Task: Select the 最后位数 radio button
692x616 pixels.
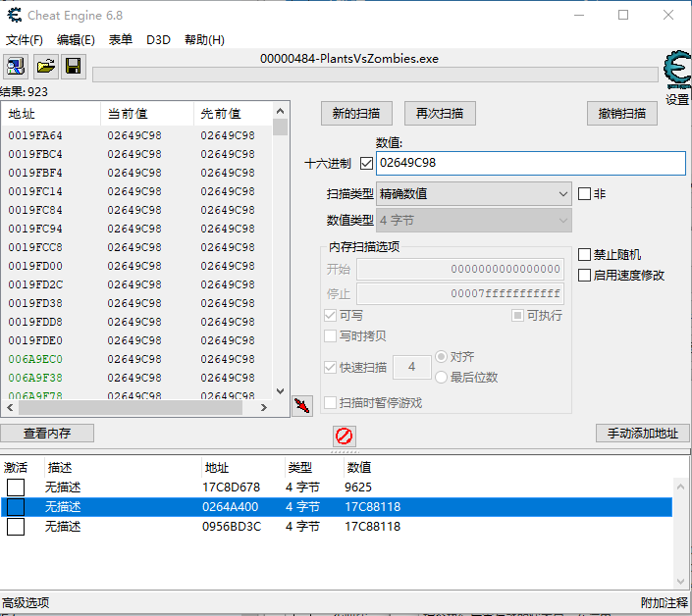Action: [x=441, y=377]
